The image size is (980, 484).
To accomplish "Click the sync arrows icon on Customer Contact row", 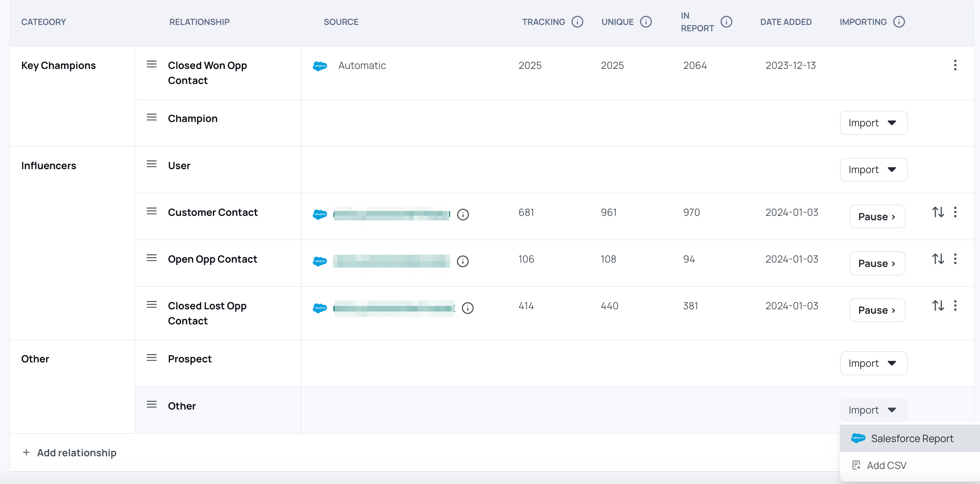I will 938,212.
